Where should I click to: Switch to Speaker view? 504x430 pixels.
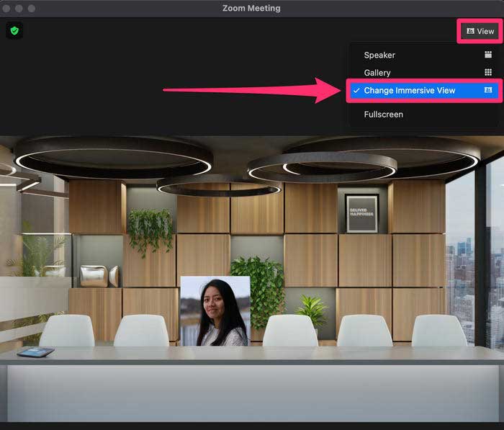pyautogui.click(x=379, y=55)
